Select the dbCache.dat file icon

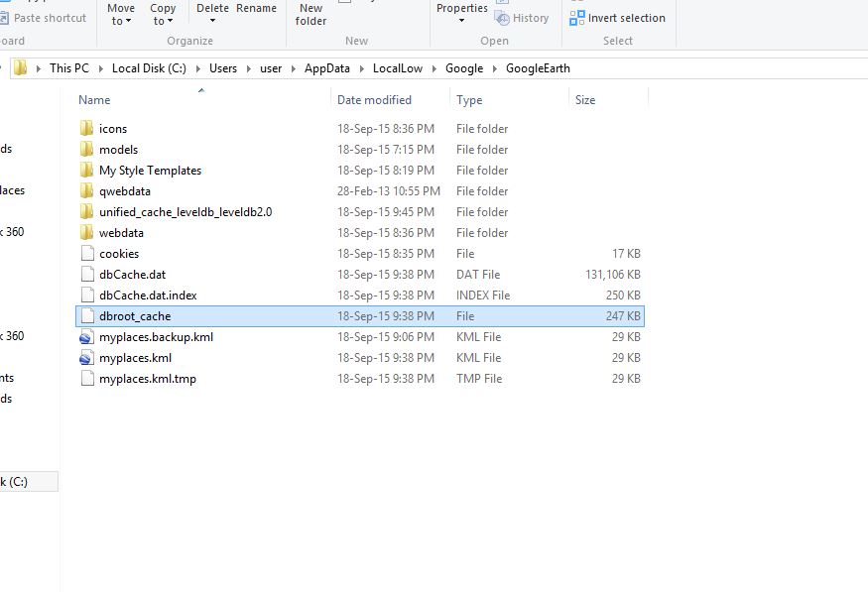[87, 275]
